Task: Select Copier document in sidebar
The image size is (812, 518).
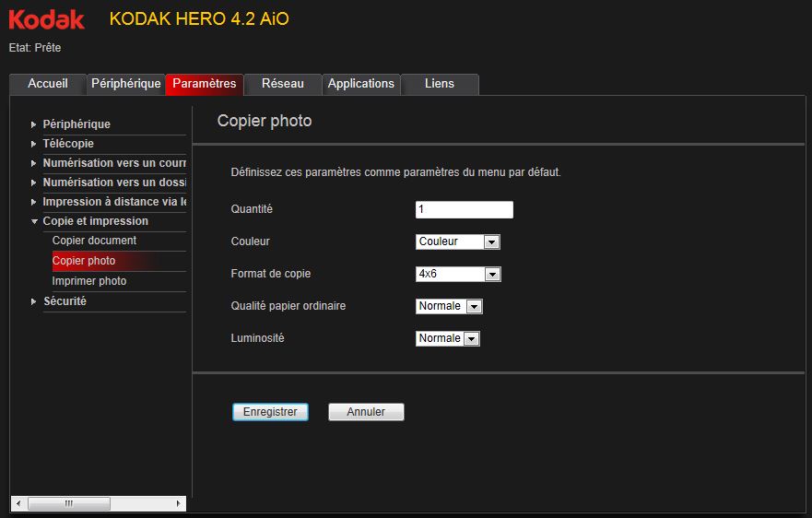Action: click(94, 241)
